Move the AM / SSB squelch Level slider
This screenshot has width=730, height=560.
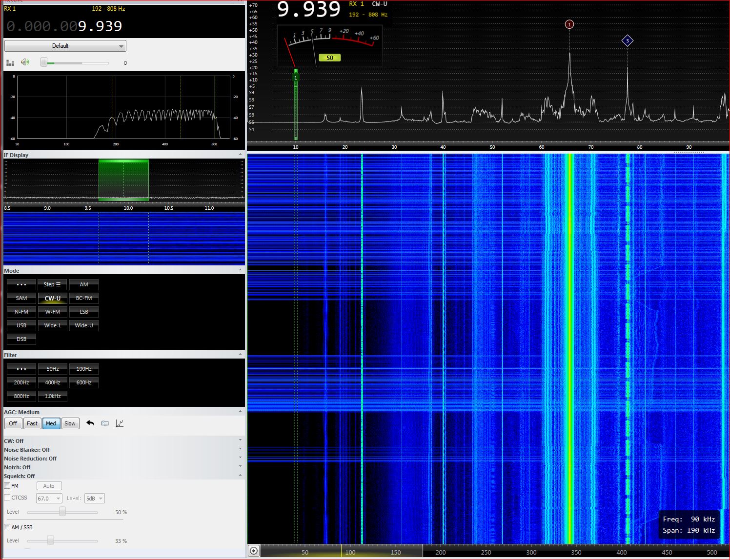(50, 540)
